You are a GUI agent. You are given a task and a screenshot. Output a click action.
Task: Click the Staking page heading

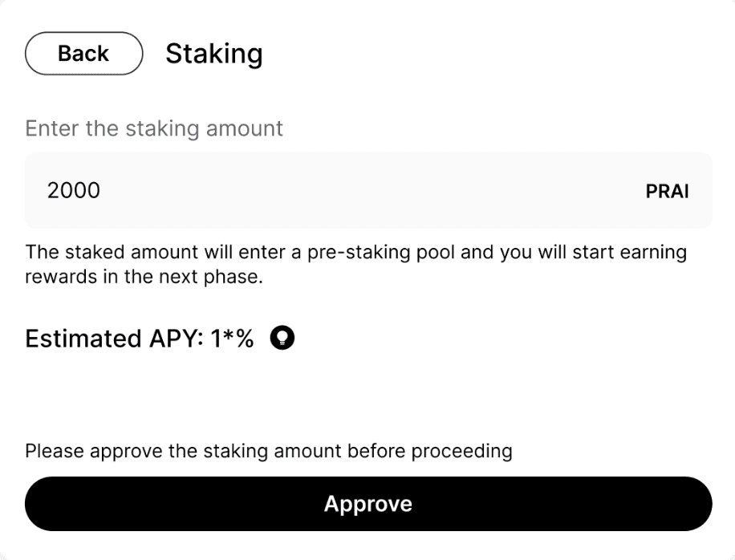click(214, 54)
